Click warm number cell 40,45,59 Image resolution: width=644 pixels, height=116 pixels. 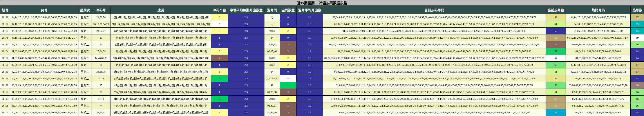[272, 112]
